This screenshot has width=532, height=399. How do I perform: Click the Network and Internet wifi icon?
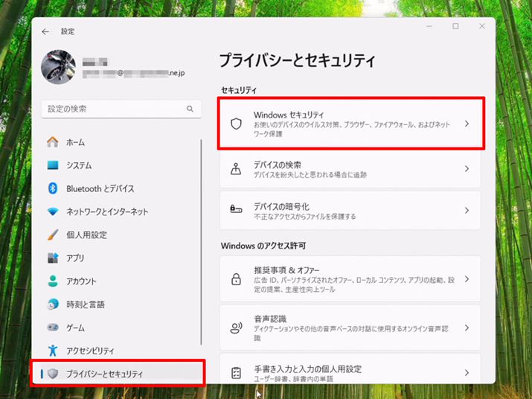(x=53, y=211)
